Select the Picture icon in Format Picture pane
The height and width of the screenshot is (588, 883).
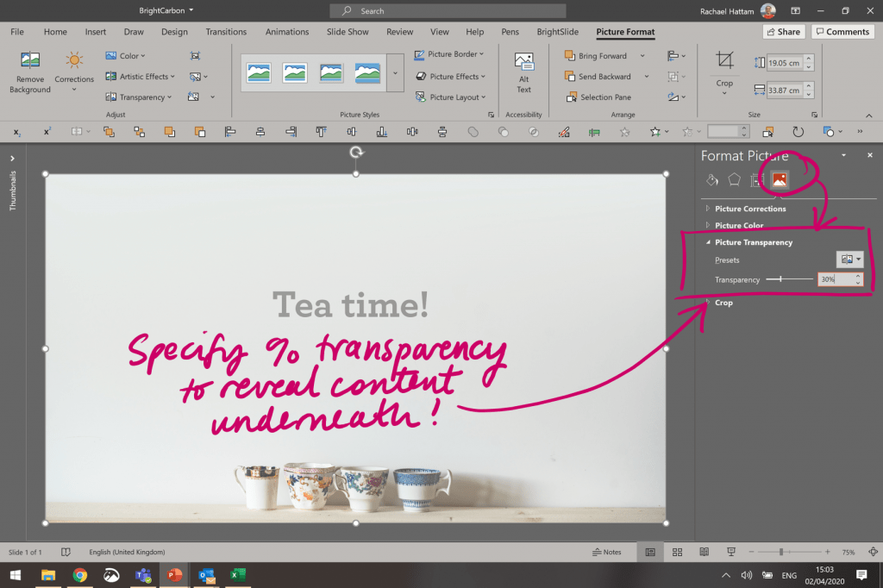[778, 179]
